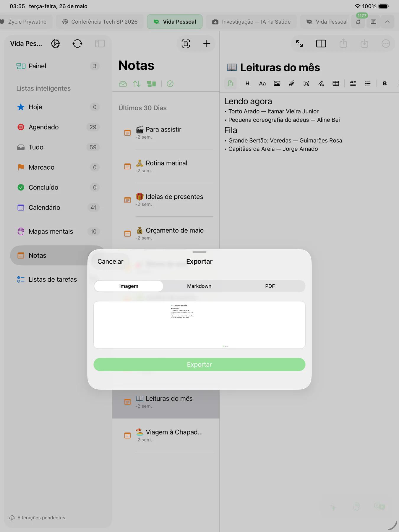Open the Aa text style icon

pyautogui.click(x=262, y=83)
